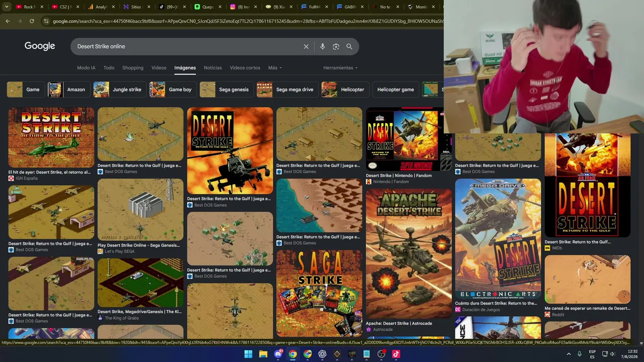Viewport: 644px width, 362px height.
Task: Open the Notepad icon in the taskbar
Action: point(367,354)
